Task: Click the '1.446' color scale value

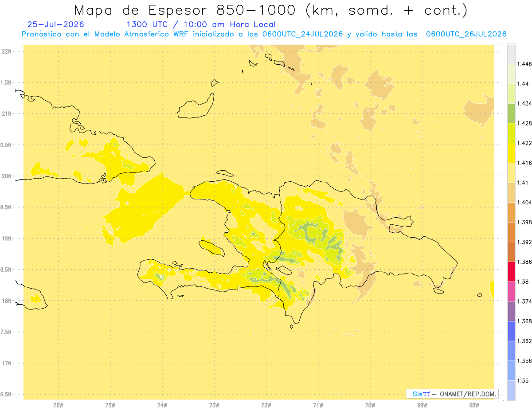Action: (x=524, y=64)
